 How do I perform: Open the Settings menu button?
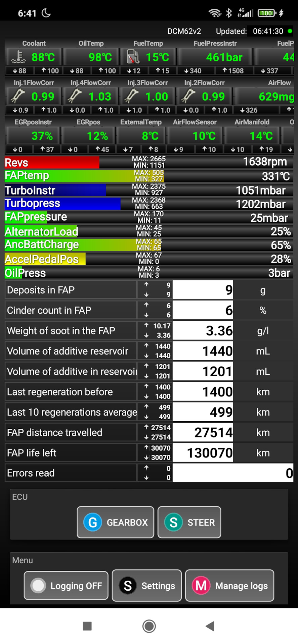pos(147,586)
